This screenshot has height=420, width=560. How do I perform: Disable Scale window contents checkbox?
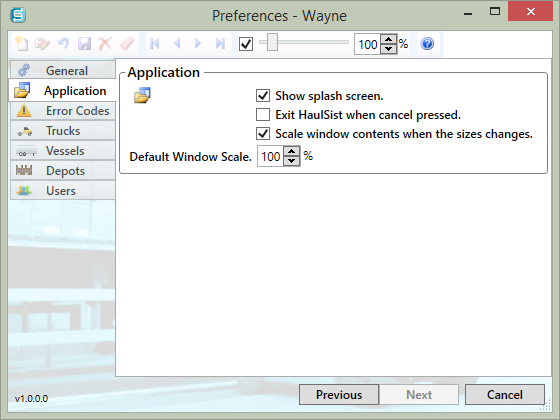coord(263,134)
